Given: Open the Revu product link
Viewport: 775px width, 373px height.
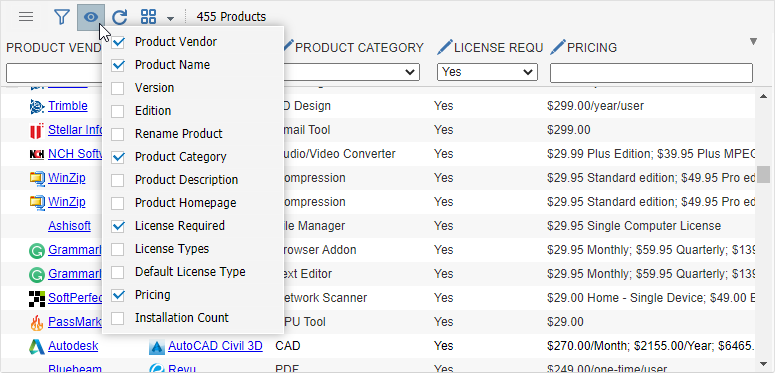Looking at the screenshot, I should click(x=182, y=369).
